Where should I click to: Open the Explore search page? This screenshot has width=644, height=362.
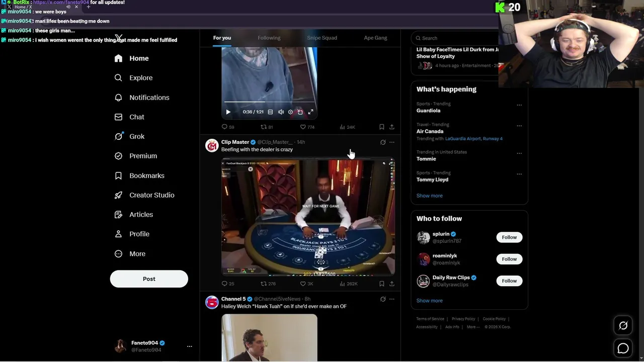coord(133,78)
